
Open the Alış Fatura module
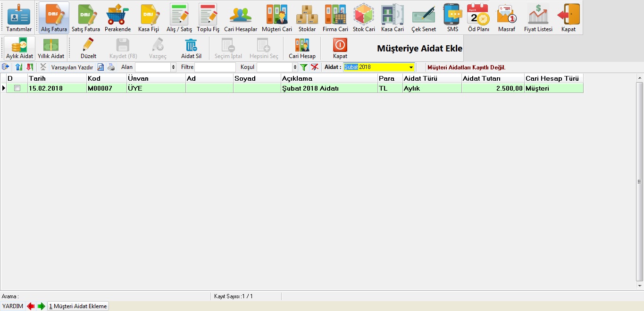coord(54,18)
